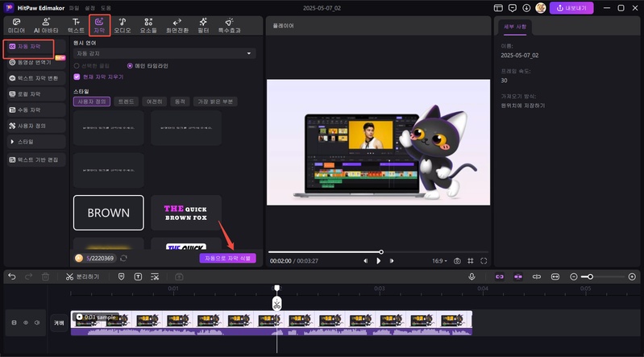This screenshot has width=644, height=357.
Task: Switch to the 세부 사항 details tab
Action: pyautogui.click(x=514, y=27)
